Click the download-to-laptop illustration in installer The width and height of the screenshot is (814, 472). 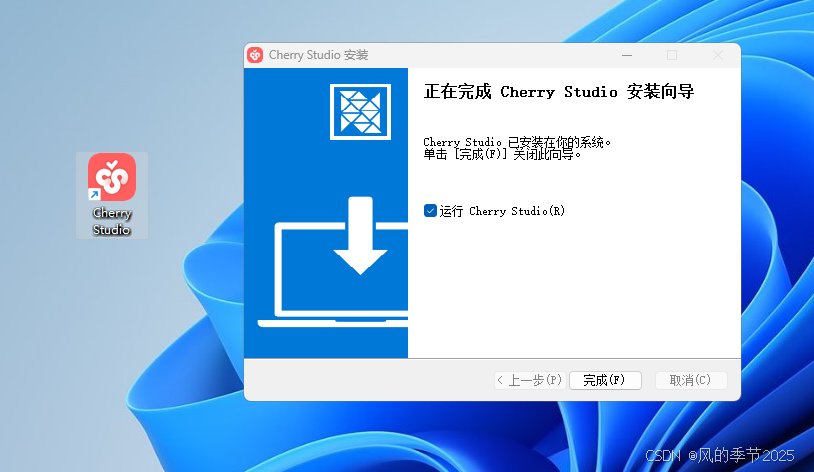point(333,262)
